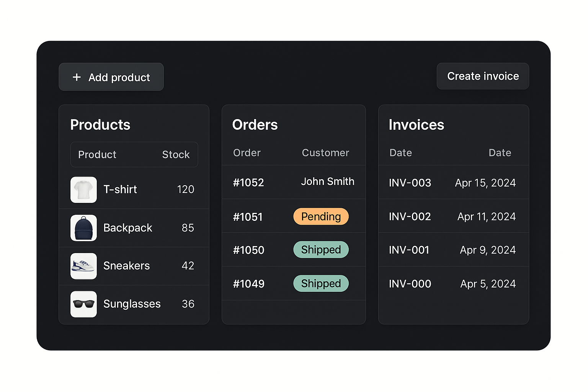This screenshot has width=588, height=392.
Task: Click the Sneakers product image
Action: point(83,266)
